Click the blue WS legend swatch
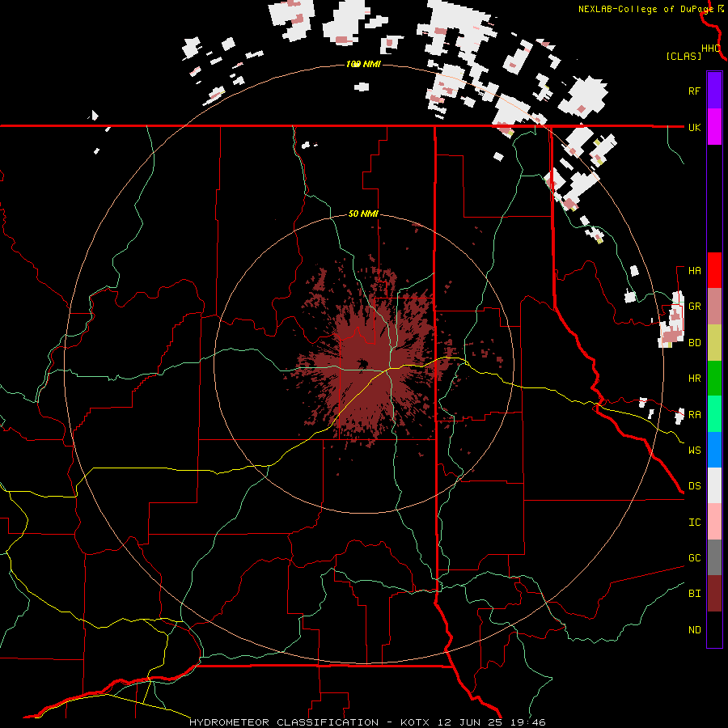 click(x=714, y=450)
